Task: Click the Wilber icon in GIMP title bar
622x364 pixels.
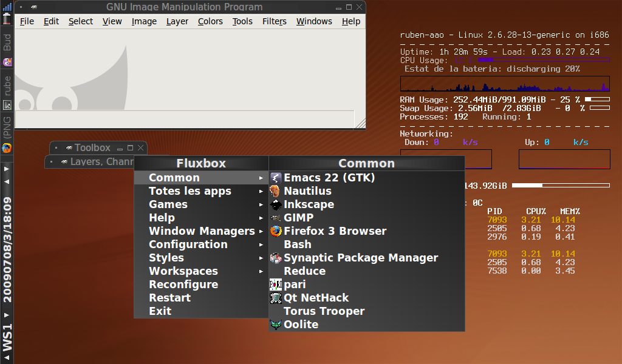Action: pyautogui.click(x=34, y=7)
